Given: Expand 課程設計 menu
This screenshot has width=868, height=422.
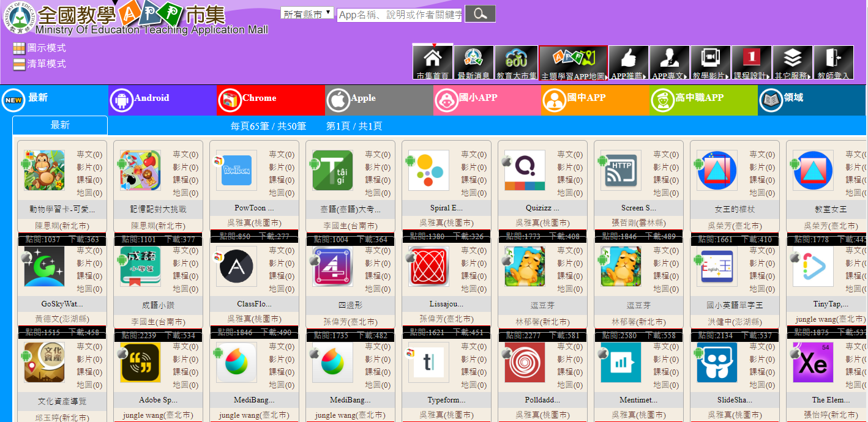Looking at the screenshot, I should (x=752, y=63).
